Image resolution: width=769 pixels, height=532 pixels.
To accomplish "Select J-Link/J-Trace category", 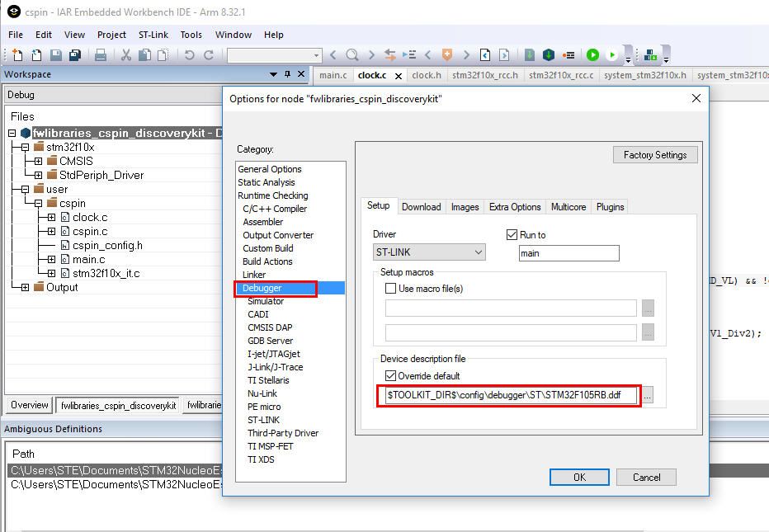I will point(275,367).
